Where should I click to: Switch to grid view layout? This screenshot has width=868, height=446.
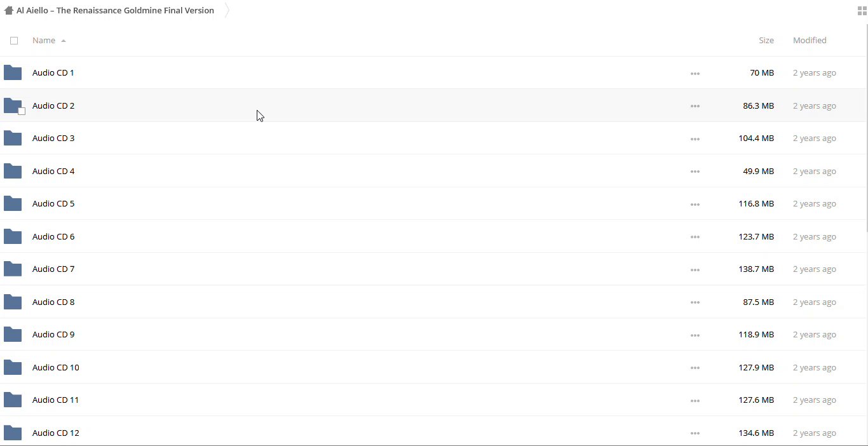coord(862,11)
